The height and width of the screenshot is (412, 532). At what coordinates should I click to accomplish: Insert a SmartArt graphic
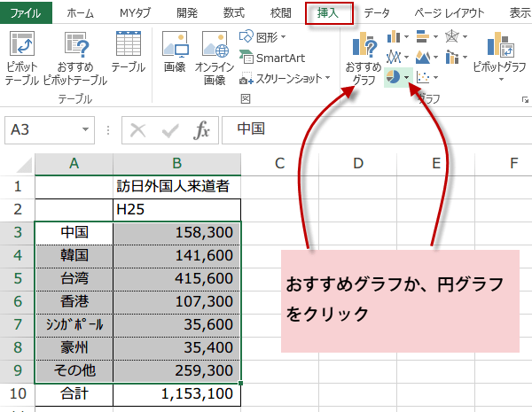(272, 58)
